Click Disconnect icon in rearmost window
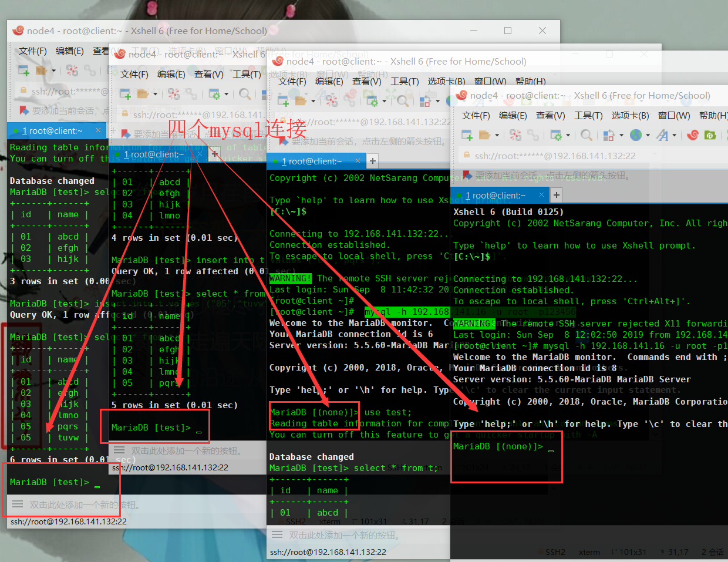The height and width of the screenshot is (562, 728). click(x=72, y=70)
